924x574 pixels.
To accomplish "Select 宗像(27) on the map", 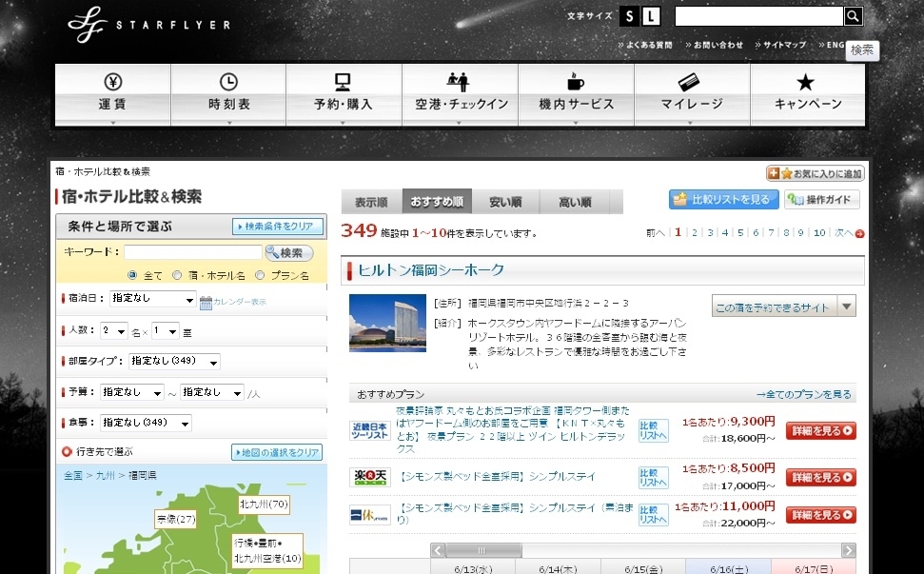I will [x=176, y=519].
